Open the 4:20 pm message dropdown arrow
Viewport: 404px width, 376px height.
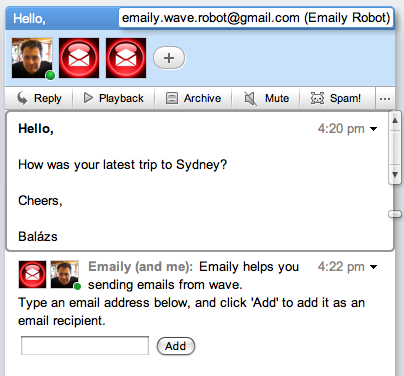click(374, 129)
